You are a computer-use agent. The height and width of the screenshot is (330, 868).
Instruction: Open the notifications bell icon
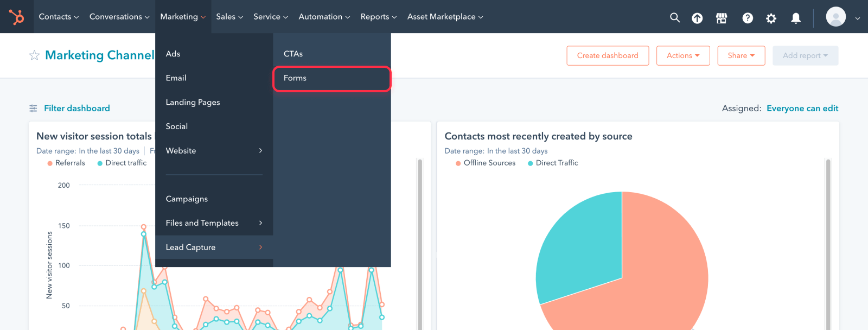pos(796,18)
